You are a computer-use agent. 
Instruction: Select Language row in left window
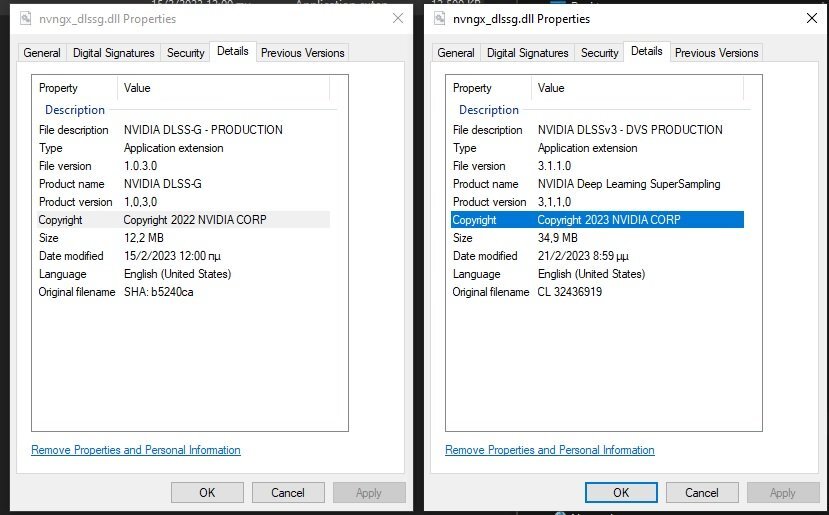coord(183,274)
